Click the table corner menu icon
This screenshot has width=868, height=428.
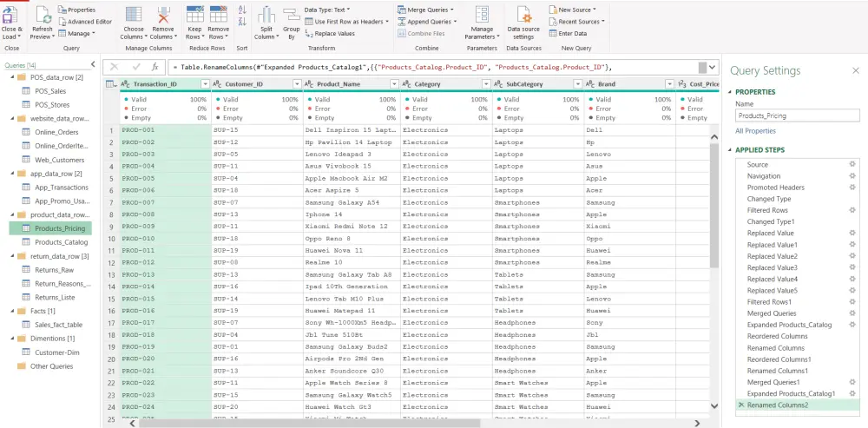(111, 84)
